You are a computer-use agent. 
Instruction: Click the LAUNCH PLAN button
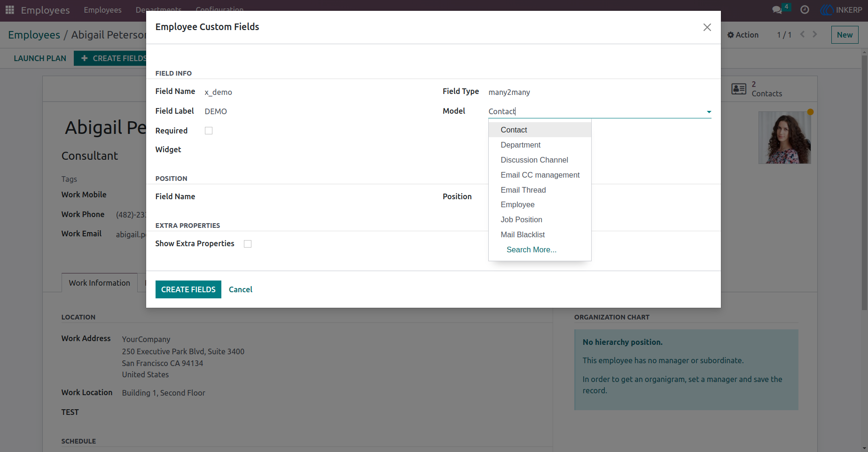(x=40, y=58)
